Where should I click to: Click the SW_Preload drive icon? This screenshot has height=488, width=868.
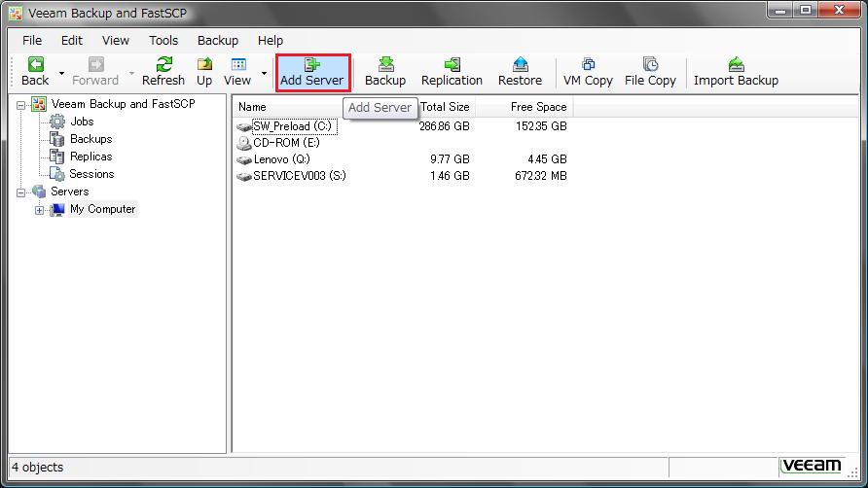244,126
